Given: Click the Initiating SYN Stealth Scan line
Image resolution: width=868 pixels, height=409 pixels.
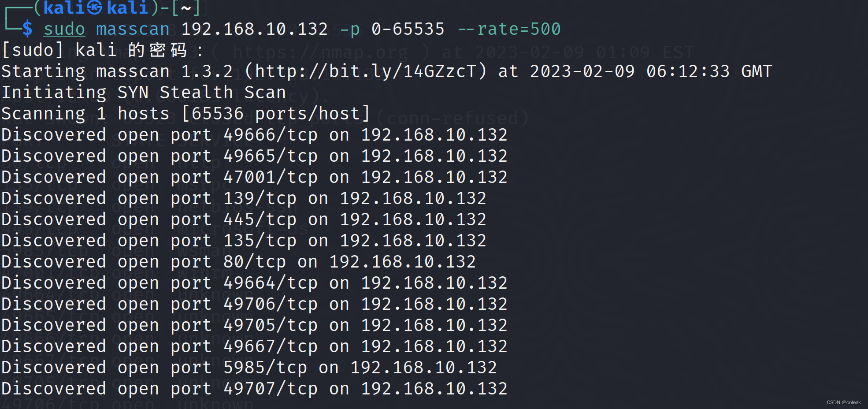Looking at the screenshot, I should click(x=144, y=93).
